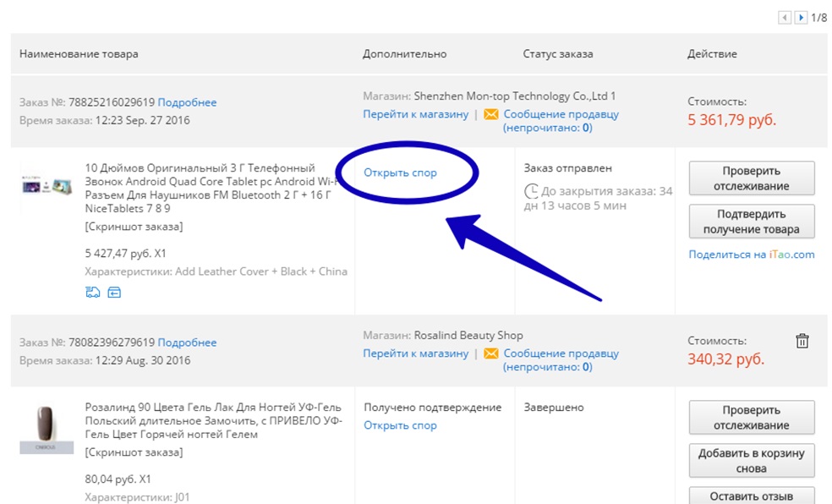Delete the Rosalind order with trash icon
Image resolution: width=832 pixels, height=504 pixels.
[x=802, y=341]
